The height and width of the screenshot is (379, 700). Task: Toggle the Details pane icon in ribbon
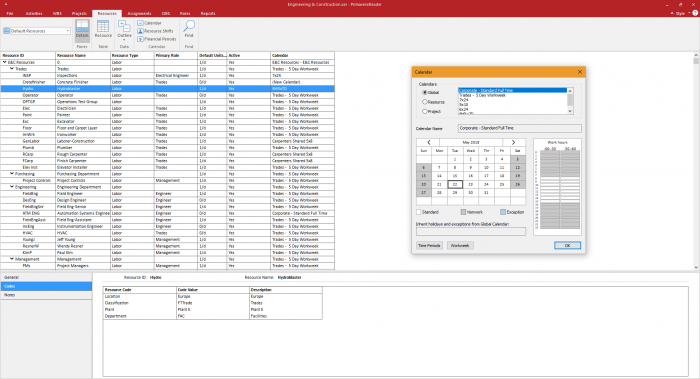click(82, 30)
